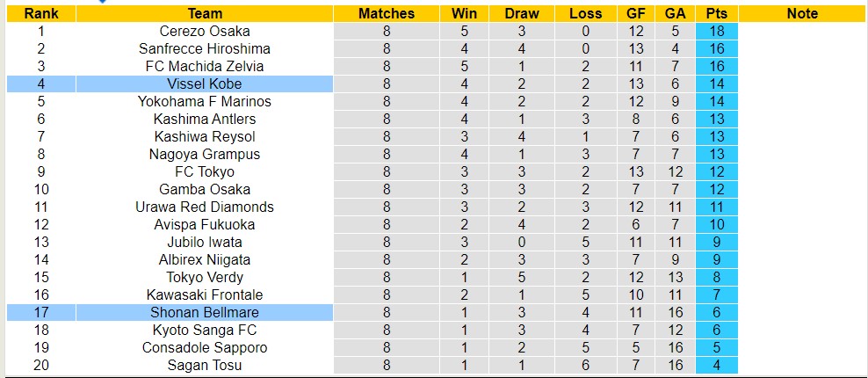Open the Sanfrecce Hiroshima team link
The height and width of the screenshot is (378, 868).
pyautogui.click(x=205, y=48)
